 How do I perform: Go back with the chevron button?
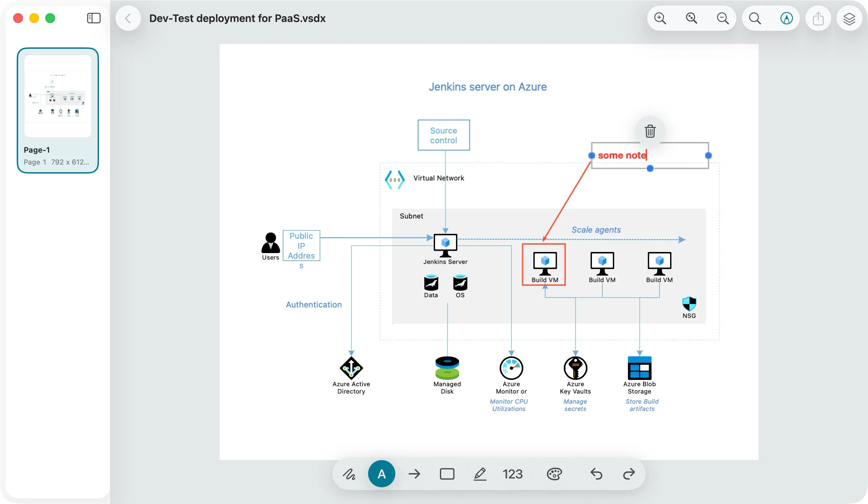[x=128, y=18]
